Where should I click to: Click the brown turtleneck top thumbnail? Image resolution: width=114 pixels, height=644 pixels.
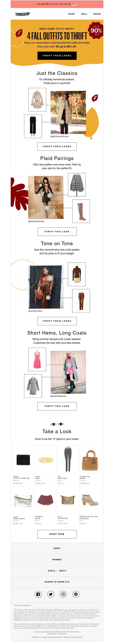coord(77,274)
